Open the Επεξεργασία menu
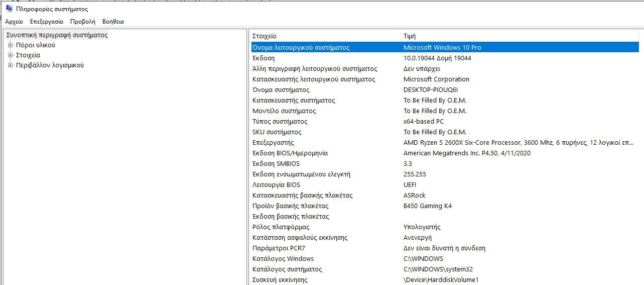 tap(47, 22)
